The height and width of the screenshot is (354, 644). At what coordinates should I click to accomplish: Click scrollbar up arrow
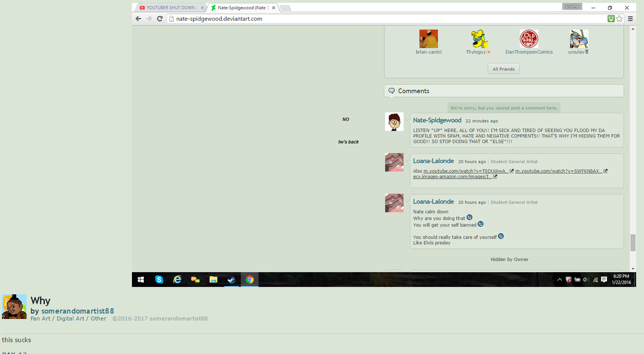(x=633, y=29)
